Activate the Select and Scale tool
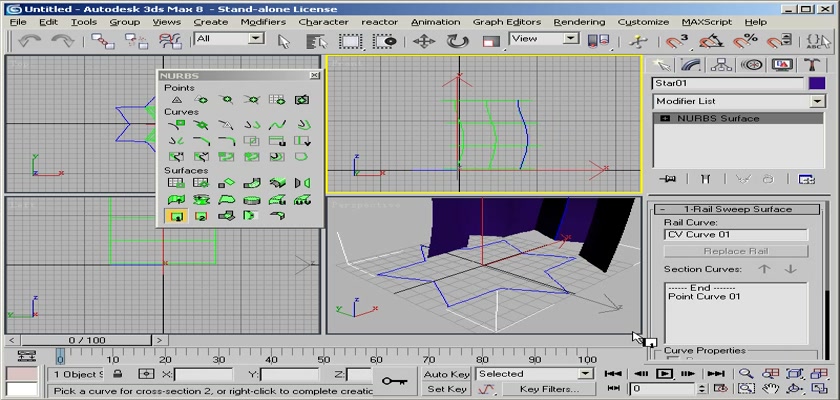This screenshot has height=400, width=840. (x=491, y=41)
